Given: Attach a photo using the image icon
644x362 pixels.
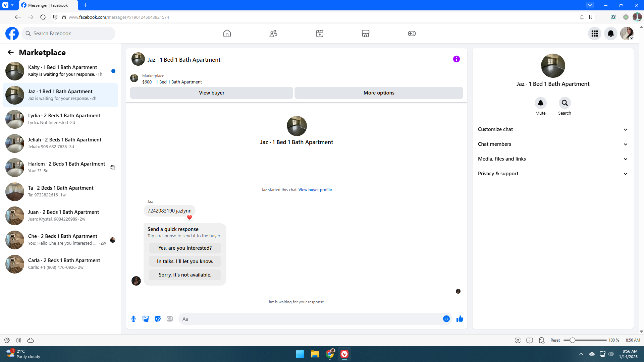Looking at the screenshot, I should click(x=146, y=319).
